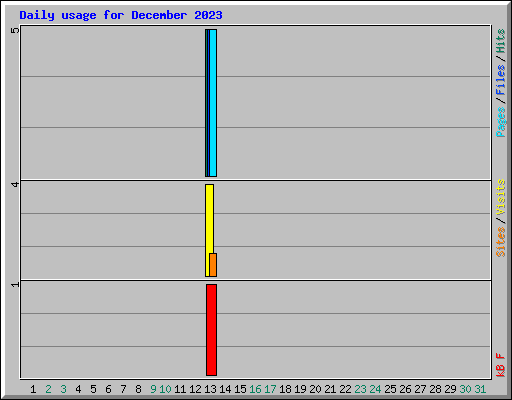Click day 22 on the x-axis

345,389
